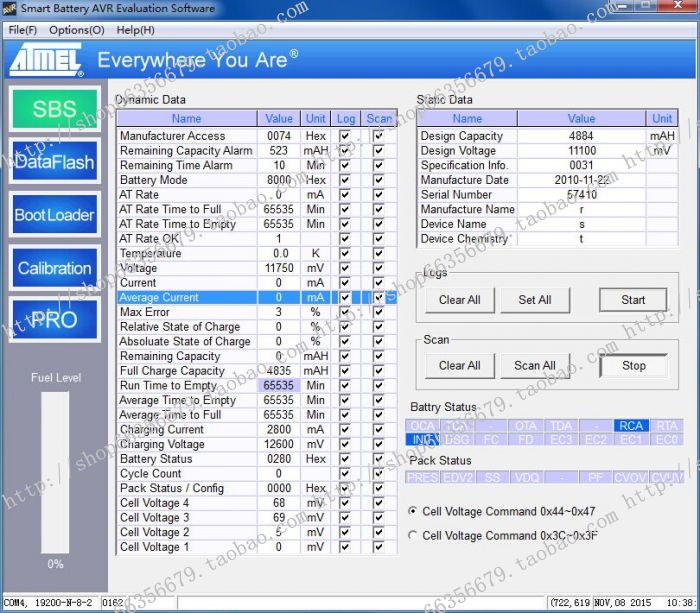Select the Battery Status row name
The image size is (700, 613).
click(x=156, y=459)
